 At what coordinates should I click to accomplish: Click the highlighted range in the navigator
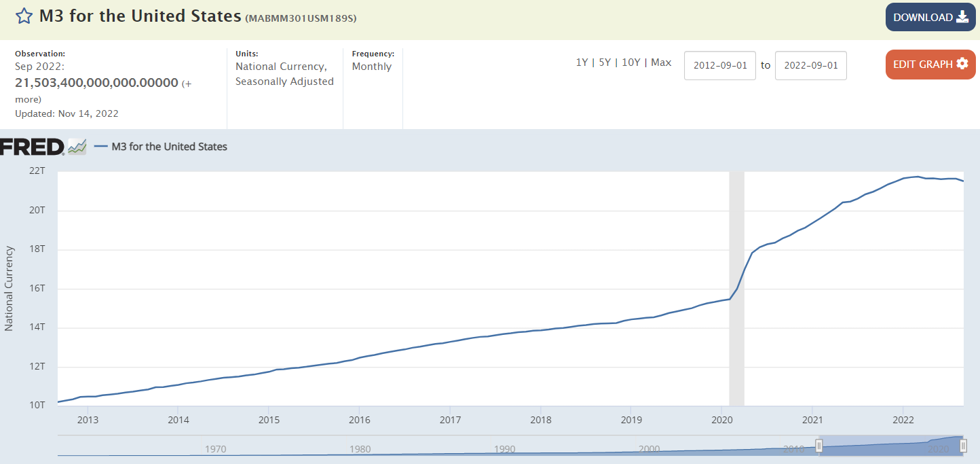[890, 446]
